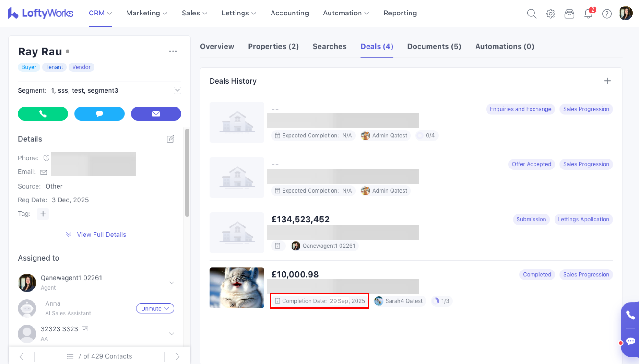Go to next contact arrow
This screenshot has height=364, width=639.
177,357
